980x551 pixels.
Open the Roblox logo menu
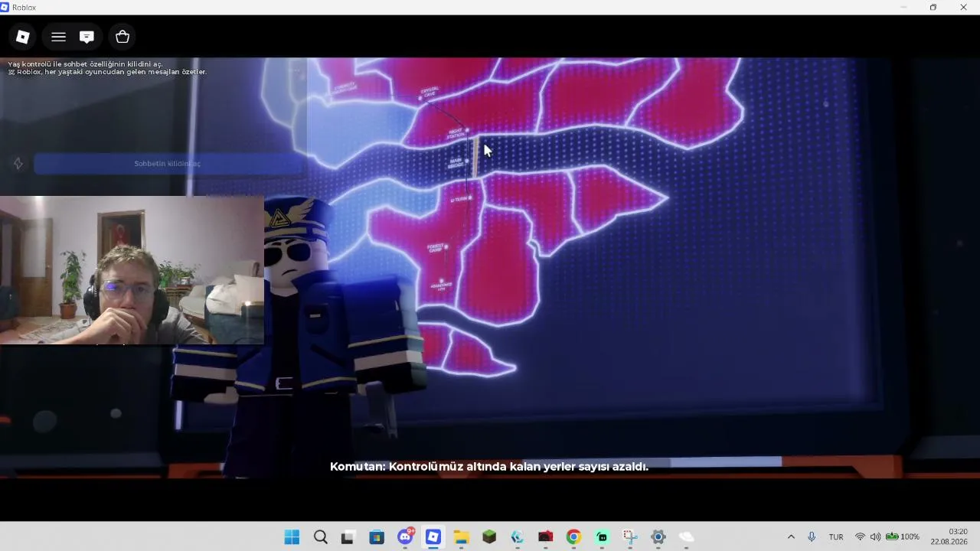[x=22, y=37]
